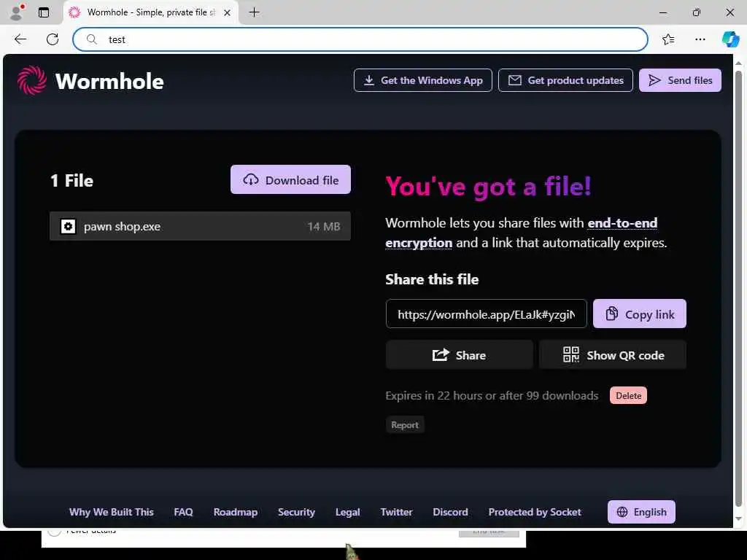Open the Roadmap footer link

coord(236,512)
